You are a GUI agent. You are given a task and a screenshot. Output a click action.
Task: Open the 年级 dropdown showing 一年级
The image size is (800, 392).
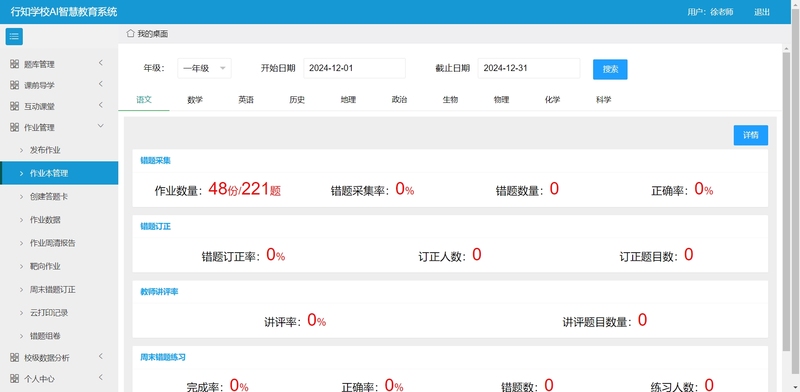(204, 68)
